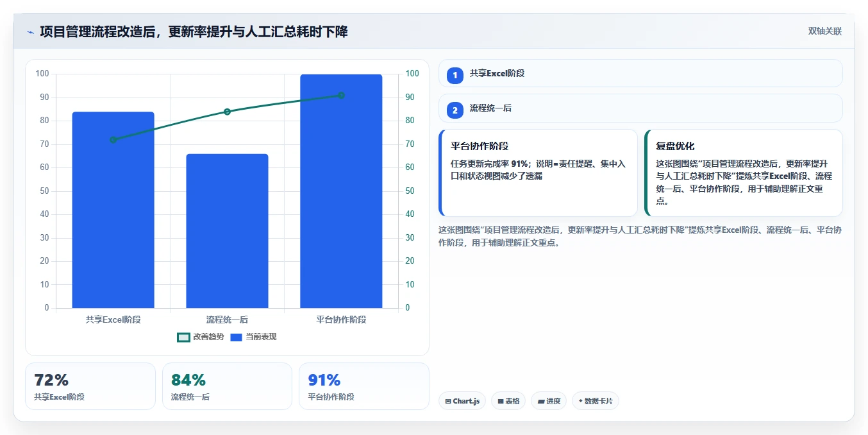Click the trend line point on 平台协作阶段 bar
The width and height of the screenshot is (868, 435).
341,95
